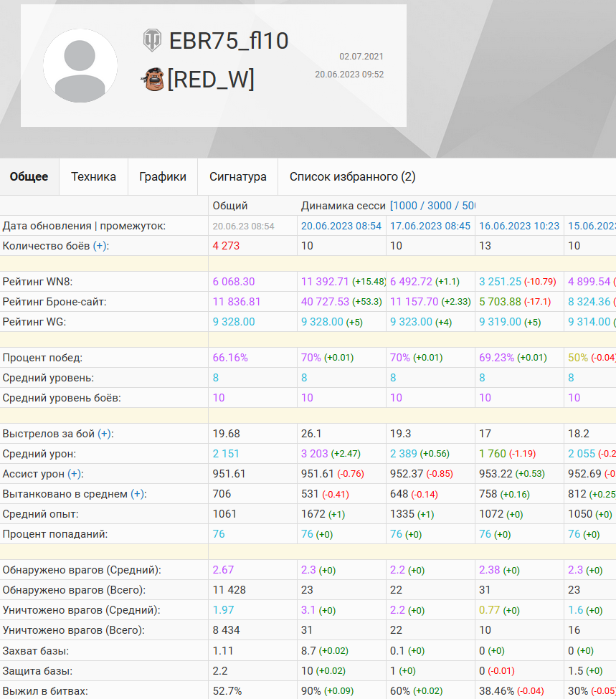Open the Техника tab

tap(93, 177)
